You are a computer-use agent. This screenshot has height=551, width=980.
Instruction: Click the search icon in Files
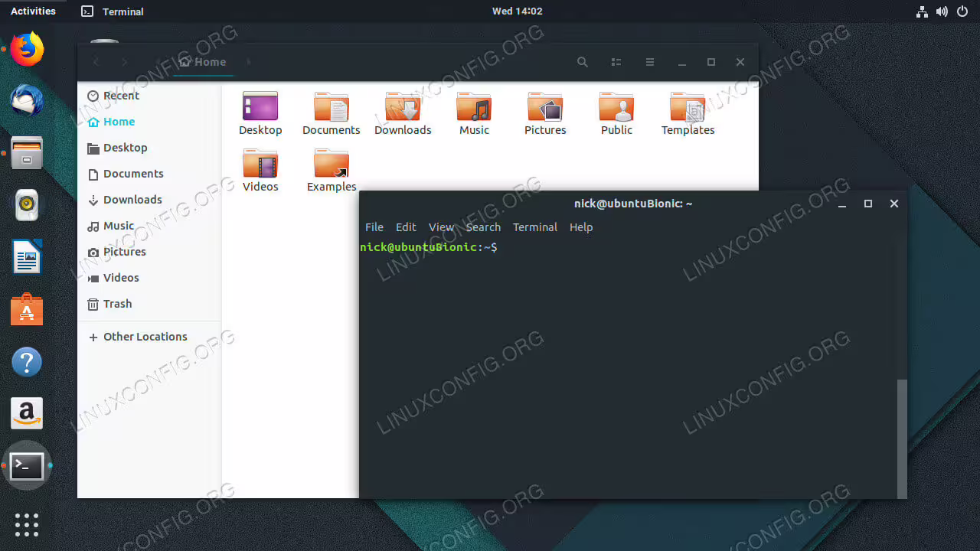(583, 62)
